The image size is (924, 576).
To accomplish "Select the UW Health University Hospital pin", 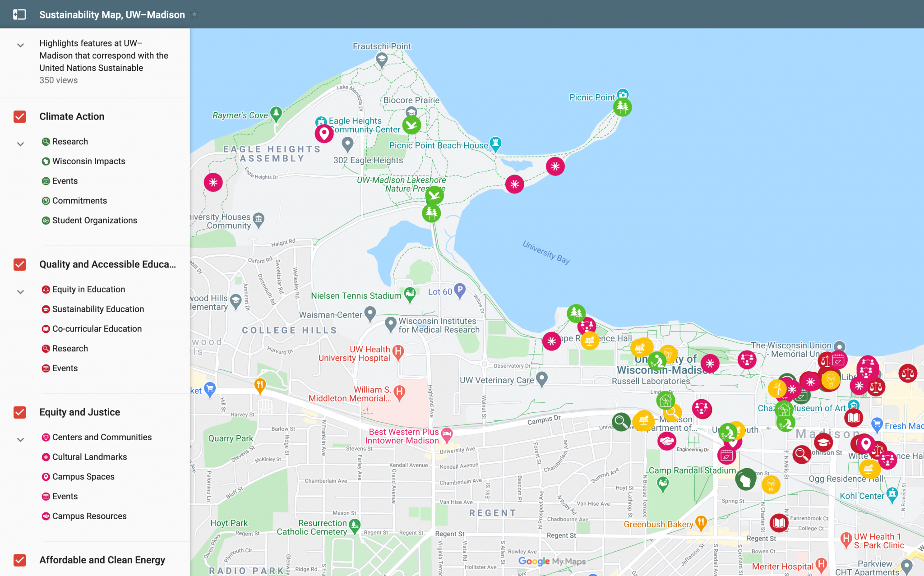I will click(398, 352).
